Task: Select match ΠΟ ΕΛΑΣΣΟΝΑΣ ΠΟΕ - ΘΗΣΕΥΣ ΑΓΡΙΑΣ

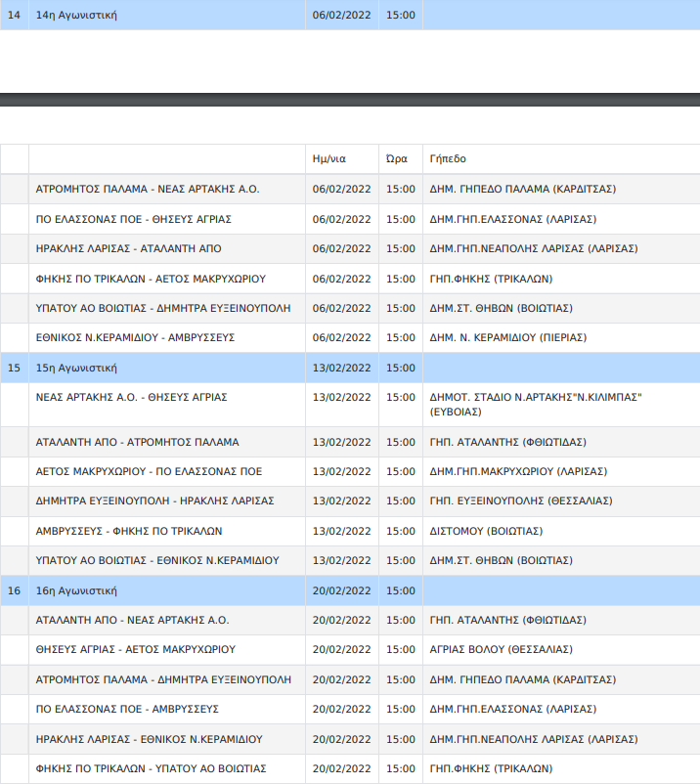Action: click(134, 219)
